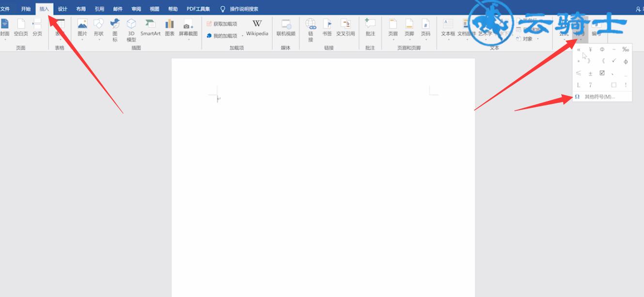Open the 页码 page number menu
The image size is (644, 297).
(x=425, y=29)
